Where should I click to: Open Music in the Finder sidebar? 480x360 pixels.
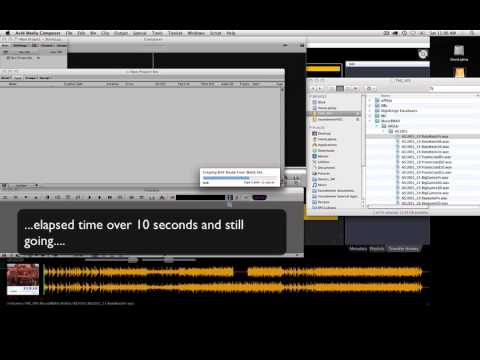click(320, 185)
